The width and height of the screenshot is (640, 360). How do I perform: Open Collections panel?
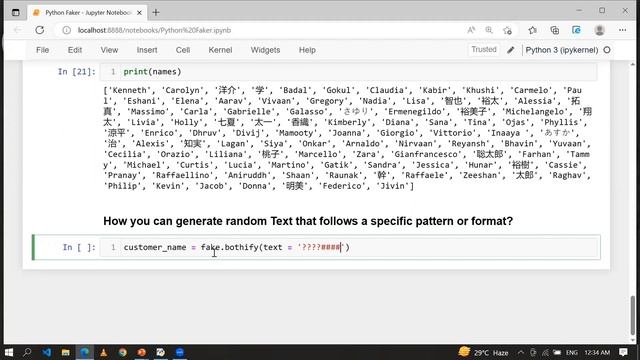[554, 30]
